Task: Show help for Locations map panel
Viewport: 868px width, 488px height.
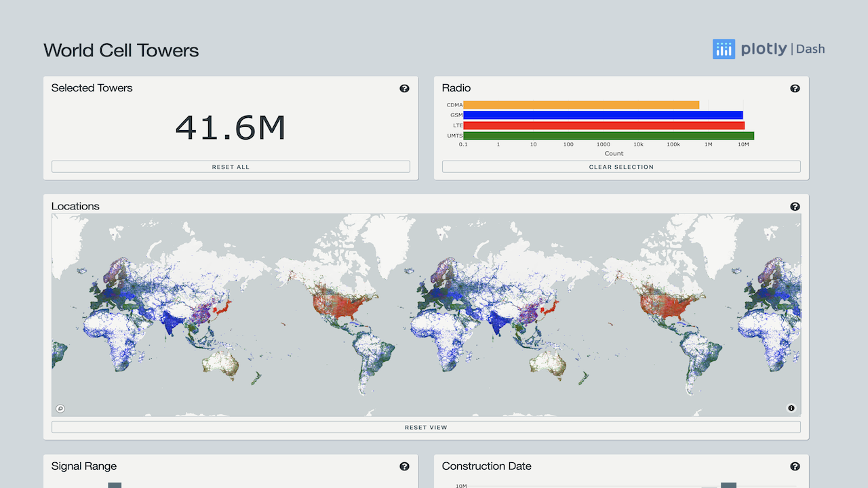Action: (x=795, y=207)
